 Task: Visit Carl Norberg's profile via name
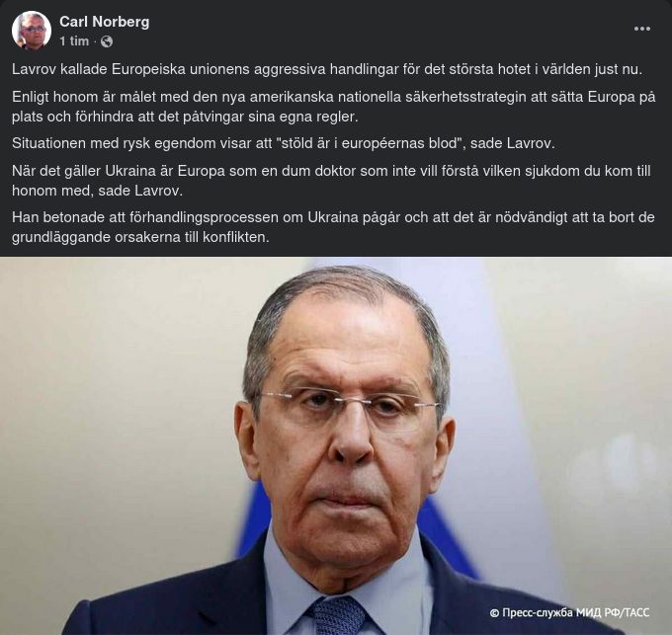[x=104, y=22]
